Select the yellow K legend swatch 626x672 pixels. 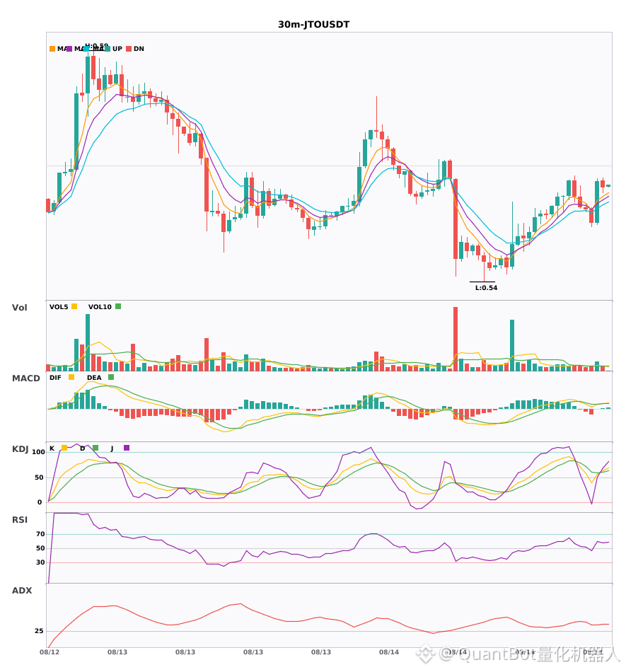point(64,448)
